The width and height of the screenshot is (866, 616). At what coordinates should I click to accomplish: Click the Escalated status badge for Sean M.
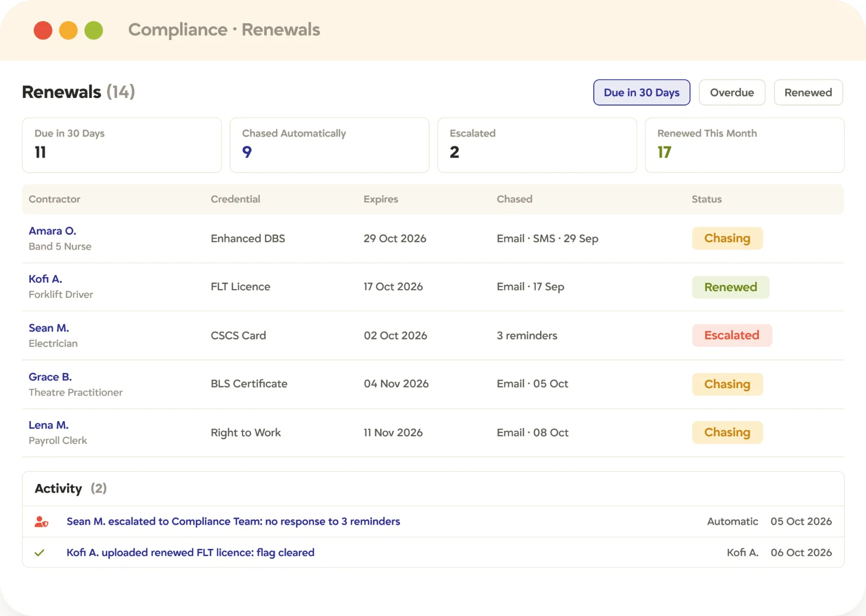tap(732, 336)
